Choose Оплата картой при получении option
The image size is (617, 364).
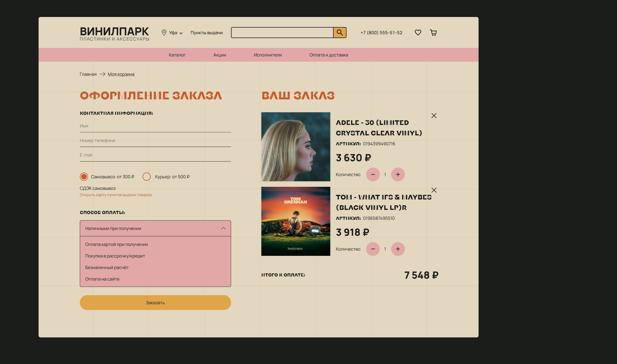pyautogui.click(x=116, y=244)
